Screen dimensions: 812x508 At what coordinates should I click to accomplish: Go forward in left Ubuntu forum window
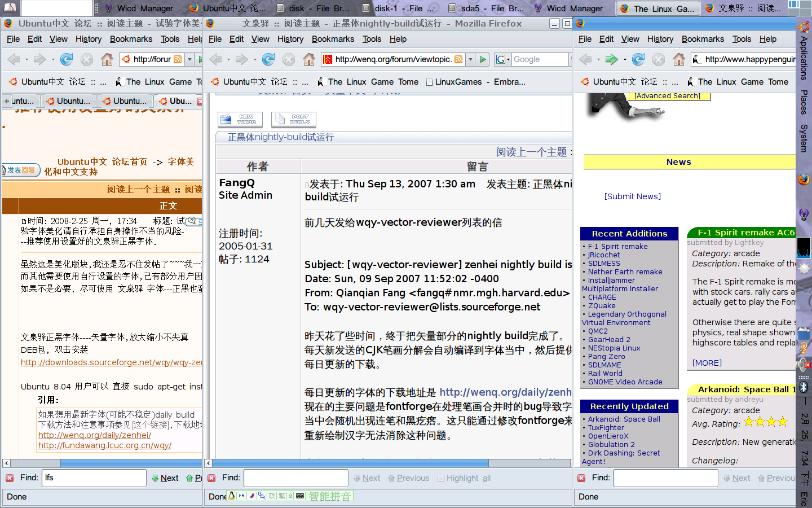click(x=39, y=59)
